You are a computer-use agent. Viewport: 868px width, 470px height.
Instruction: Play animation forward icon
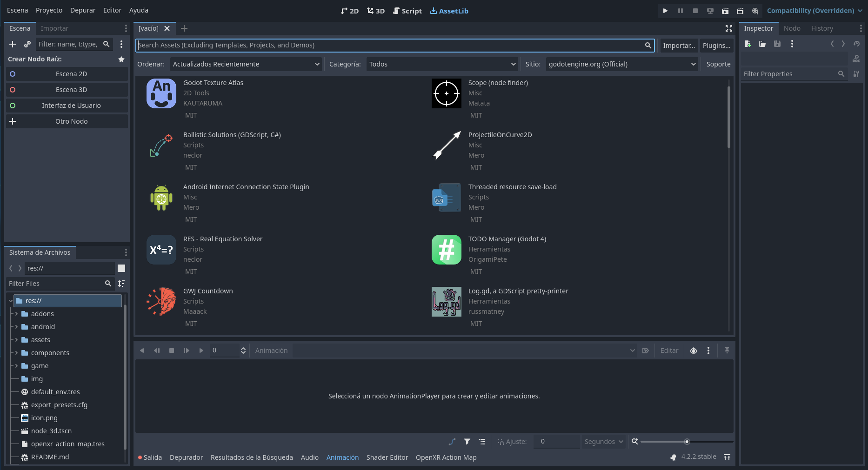[x=201, y=351]
